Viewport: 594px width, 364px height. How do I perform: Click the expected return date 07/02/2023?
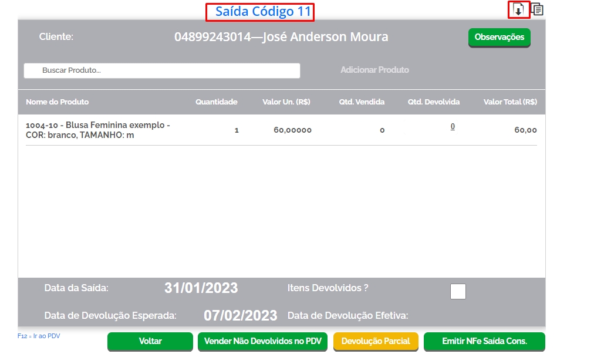click(x=240, y=315)
